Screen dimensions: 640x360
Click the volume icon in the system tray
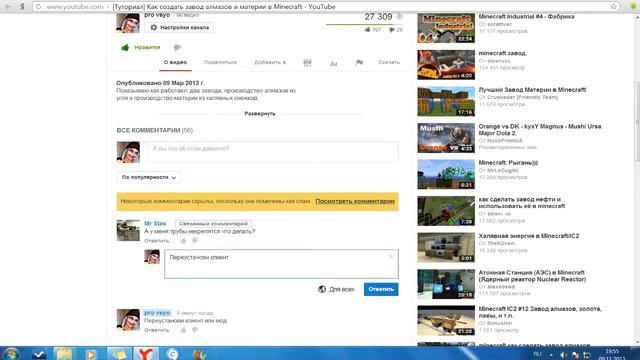tap(563, 355)
